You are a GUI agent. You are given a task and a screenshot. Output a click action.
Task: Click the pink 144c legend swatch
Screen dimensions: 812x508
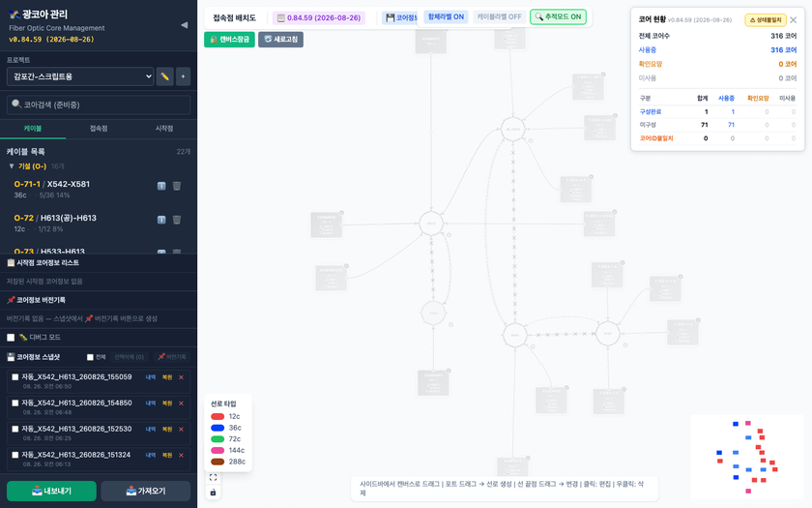point(217,451)
